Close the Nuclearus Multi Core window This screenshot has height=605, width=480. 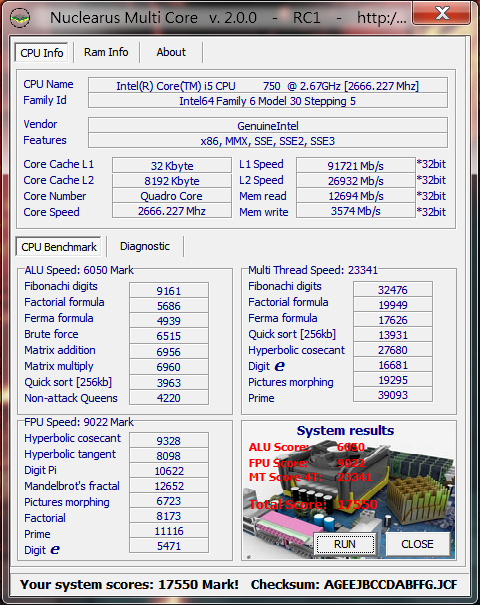(442, 13)
